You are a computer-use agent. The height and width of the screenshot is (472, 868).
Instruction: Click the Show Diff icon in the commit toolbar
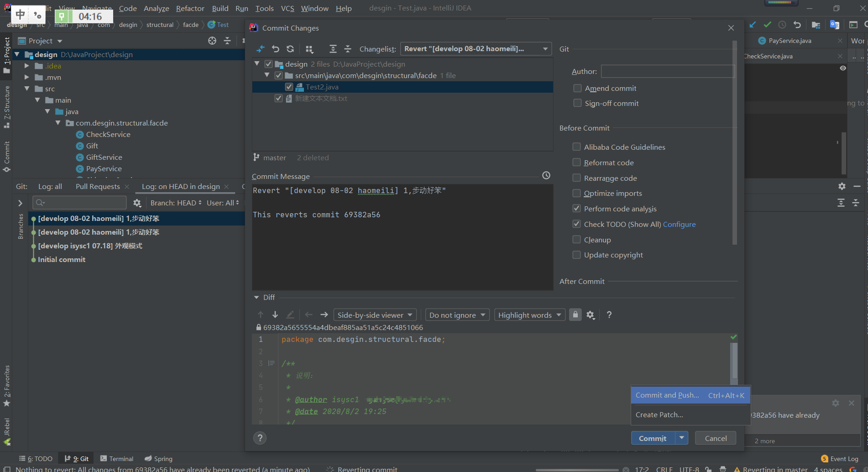tap(261, 49)
